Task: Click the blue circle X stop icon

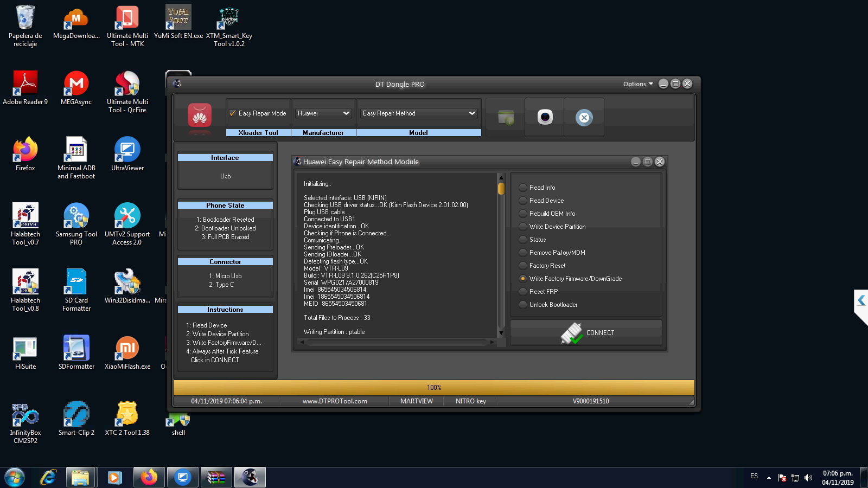Action: pos(584,118)
